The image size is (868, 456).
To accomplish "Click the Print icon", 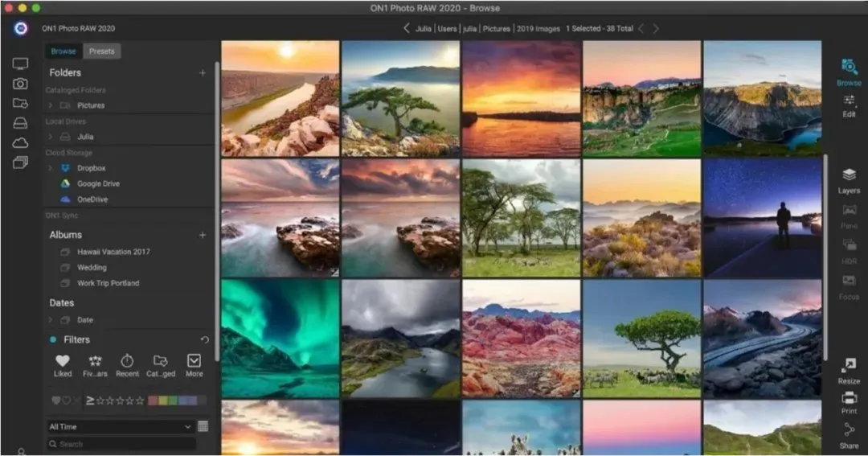I will [x=849, y=398].
